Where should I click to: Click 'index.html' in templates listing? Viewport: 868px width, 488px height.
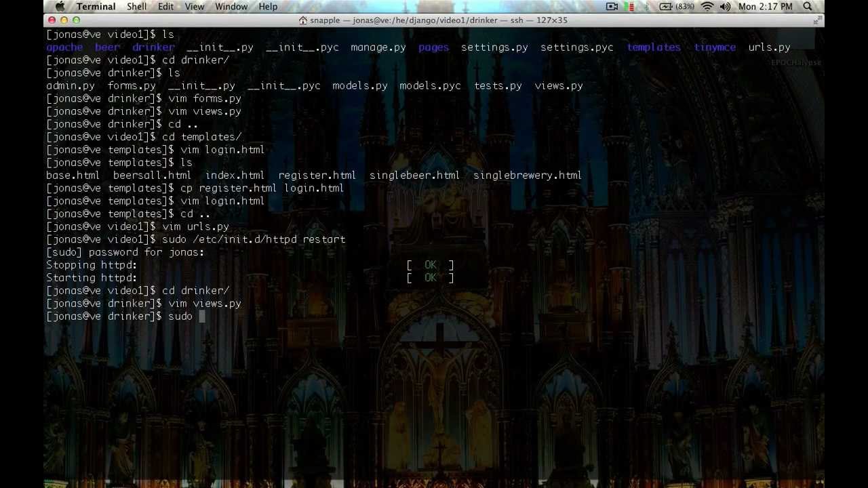point(235,176)
